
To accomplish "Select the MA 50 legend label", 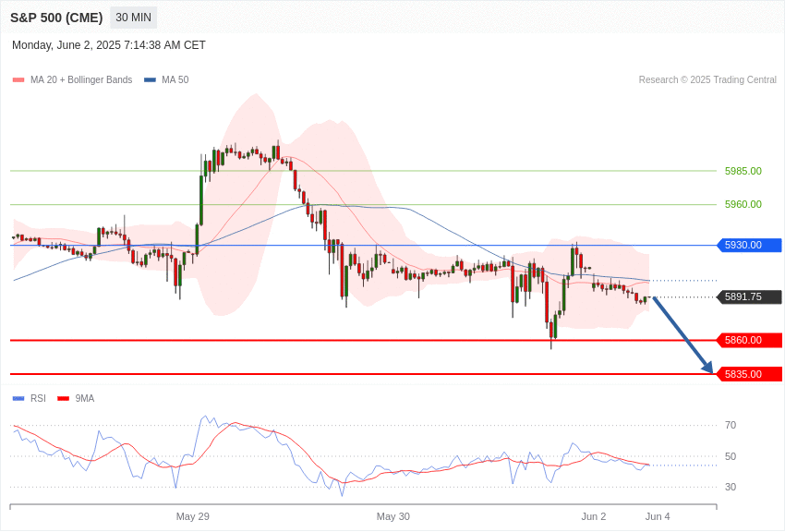I will coord(175,80).
